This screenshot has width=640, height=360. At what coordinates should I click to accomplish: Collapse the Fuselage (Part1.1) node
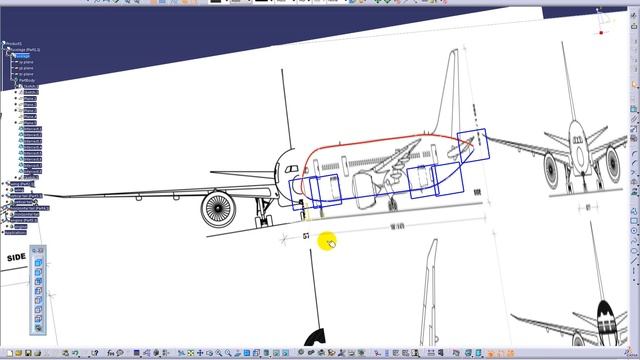pos(8,49)
